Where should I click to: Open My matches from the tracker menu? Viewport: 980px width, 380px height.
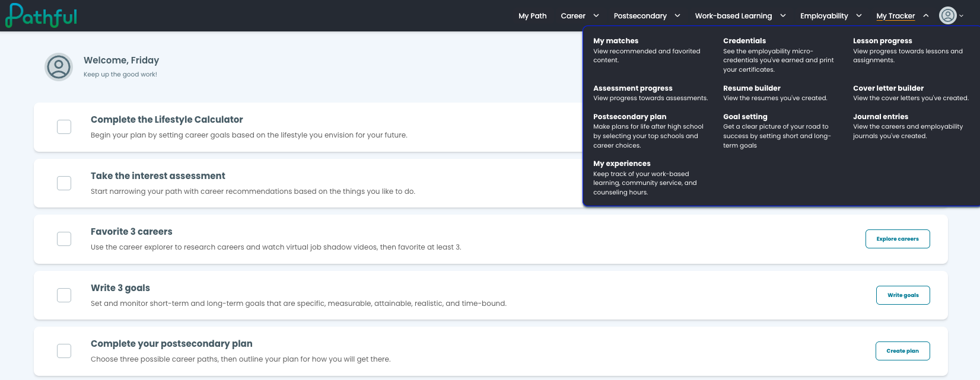pyautogui.click(x=616, y=41)
